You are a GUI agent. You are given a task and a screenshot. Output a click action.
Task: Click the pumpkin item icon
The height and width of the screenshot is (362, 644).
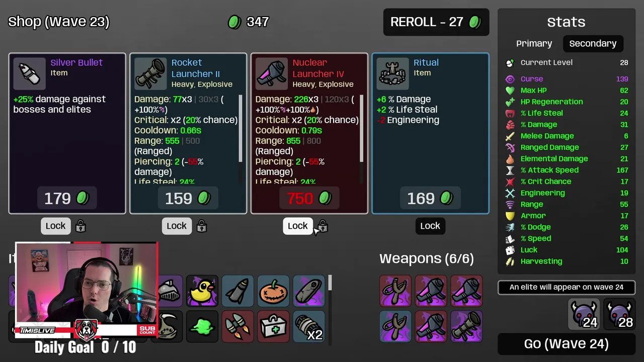[x=273, y=291]
